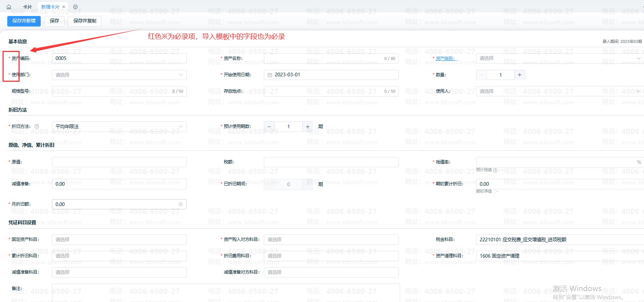
Task: Increase 预计使用期数 with the plus button
Action: pos(307,126)
